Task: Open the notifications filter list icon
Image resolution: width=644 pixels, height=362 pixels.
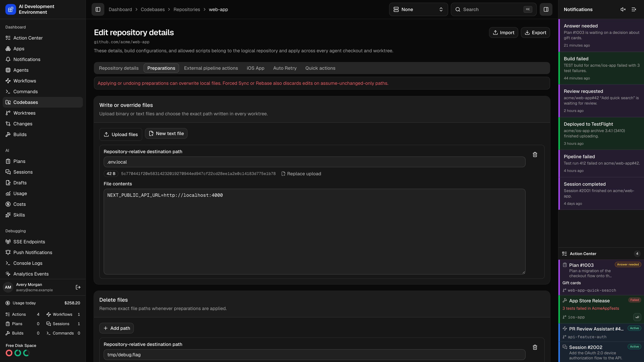Action: pyautogui.click(x=634, y=10)
